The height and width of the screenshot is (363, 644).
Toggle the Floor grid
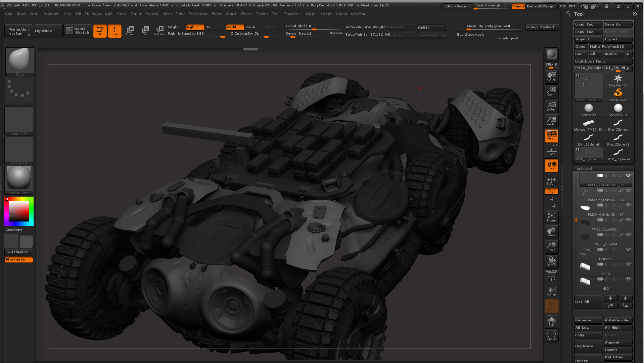[x=551, y=151]
